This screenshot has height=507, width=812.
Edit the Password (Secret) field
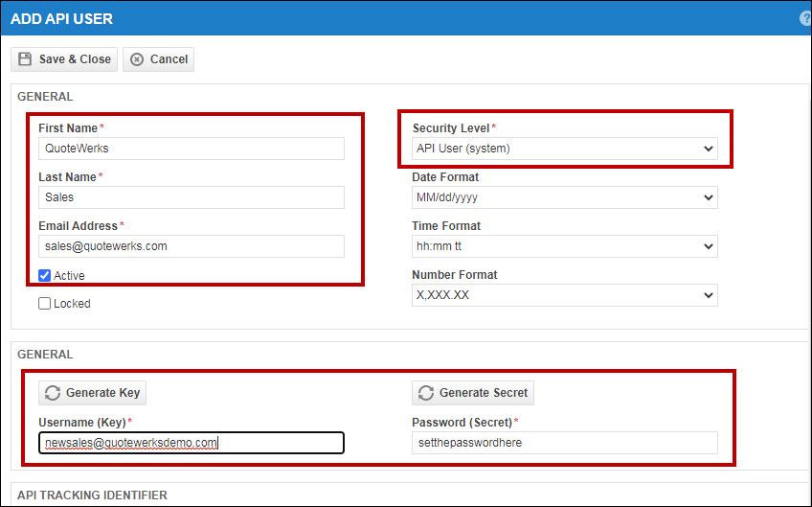click(564, 443)
